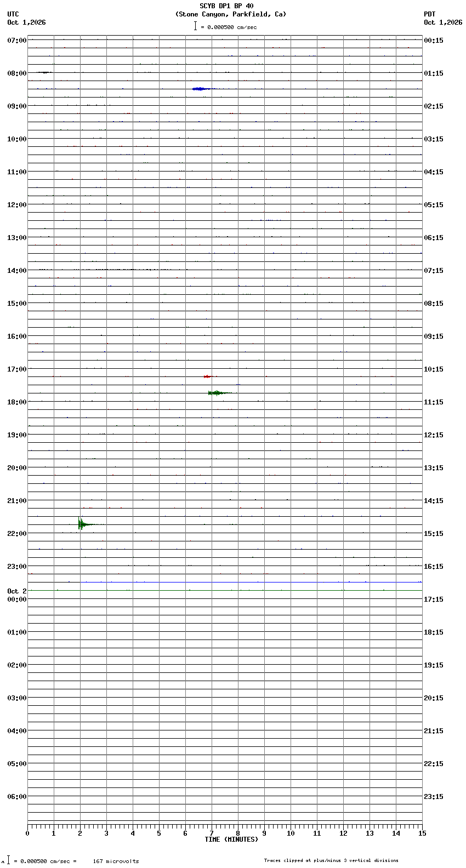Select the "10:00" UTC row label

click(17, 139)
